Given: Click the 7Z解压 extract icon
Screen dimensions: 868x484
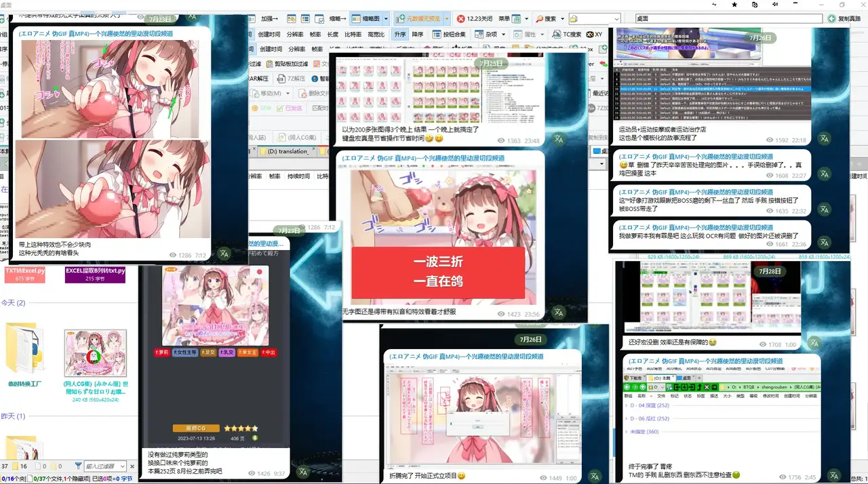Looking at the screenshot, I should [x=290, y=79].
